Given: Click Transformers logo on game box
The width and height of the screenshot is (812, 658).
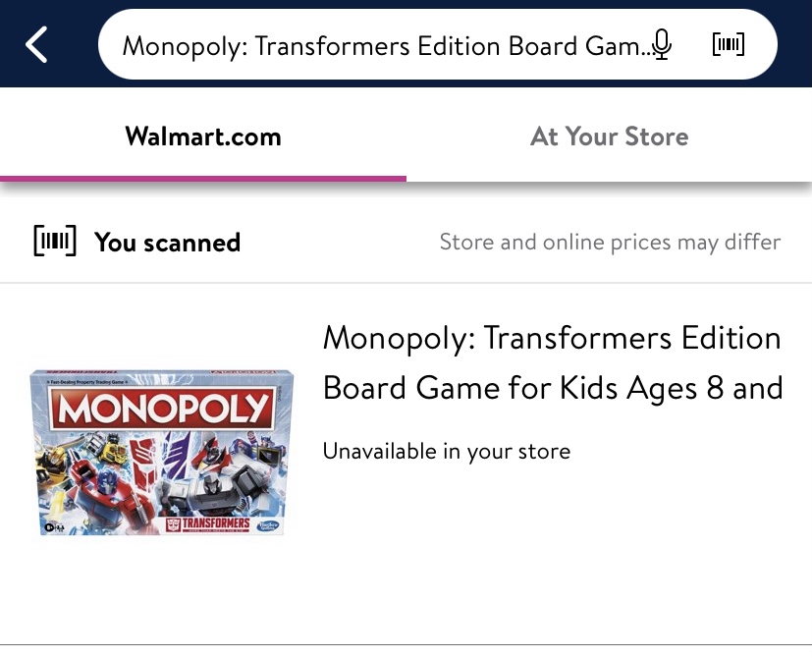Looking at the screenshot, I should pos(207,523).
